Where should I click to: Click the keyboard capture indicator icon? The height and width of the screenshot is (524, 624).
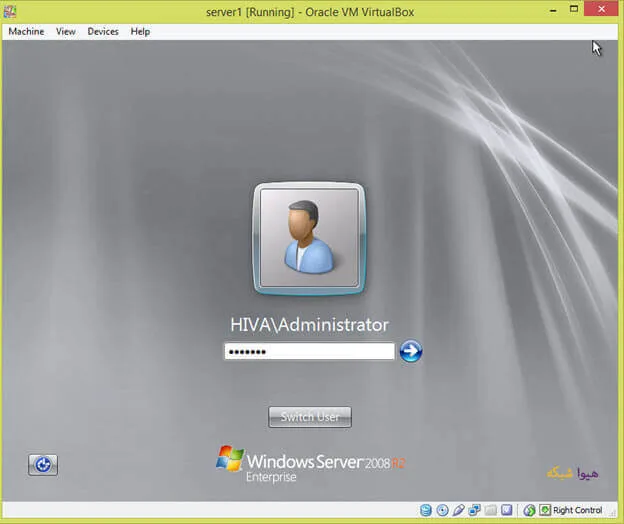pos(545,510)
